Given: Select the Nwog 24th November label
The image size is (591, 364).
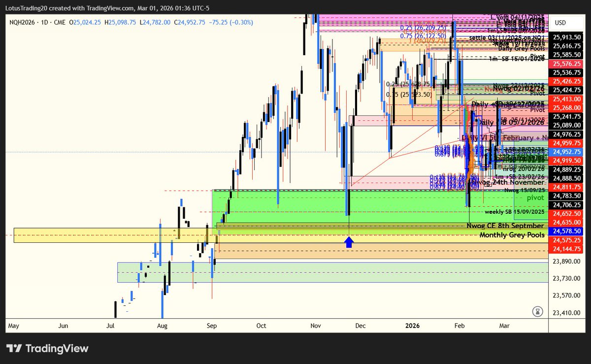Looking at the screenshot, I should click(x=508, y=182).
